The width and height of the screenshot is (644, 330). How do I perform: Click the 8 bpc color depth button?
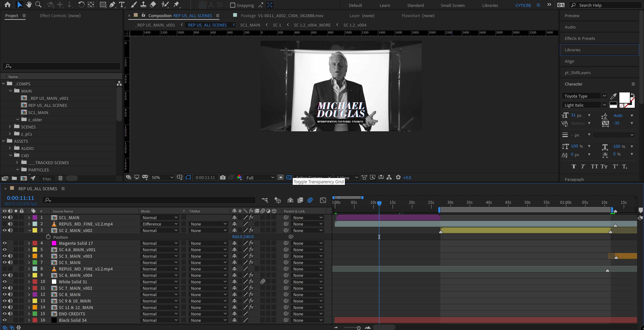pos(47,179)
